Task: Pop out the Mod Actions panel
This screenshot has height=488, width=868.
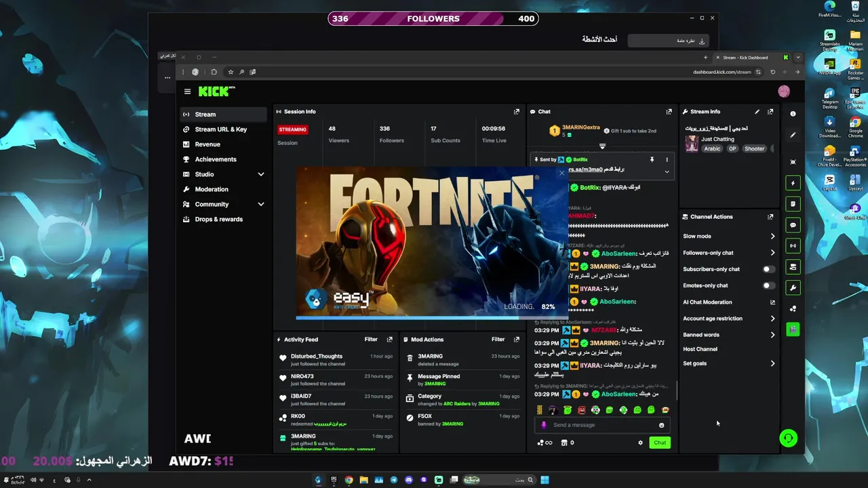Action: (516, 340)
